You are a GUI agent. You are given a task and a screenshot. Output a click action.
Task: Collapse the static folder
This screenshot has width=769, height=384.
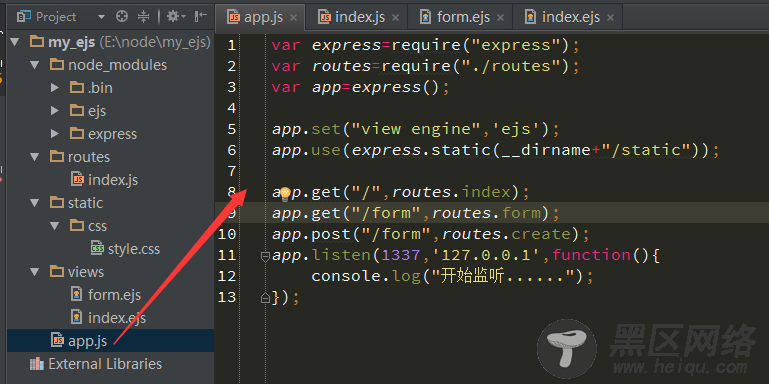click(x=34, y=203)
